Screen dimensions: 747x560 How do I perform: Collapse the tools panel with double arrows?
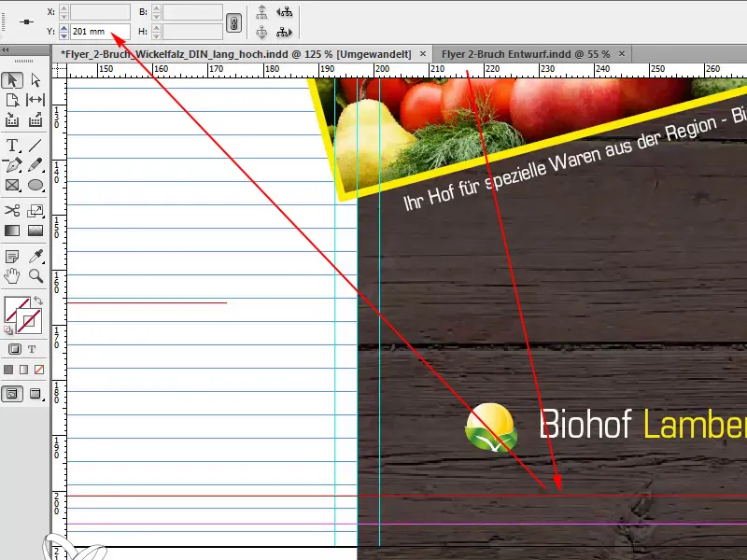pyautogui.click(x=6, y=50)
